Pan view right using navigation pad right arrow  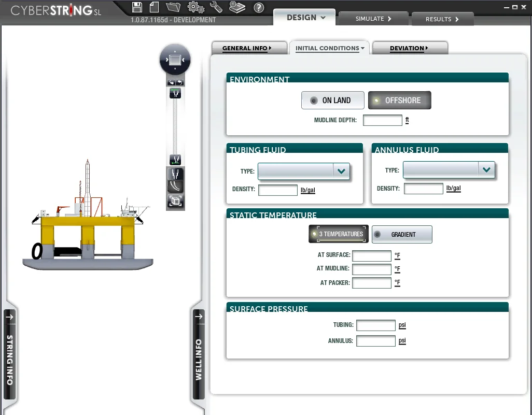[183, 60]
